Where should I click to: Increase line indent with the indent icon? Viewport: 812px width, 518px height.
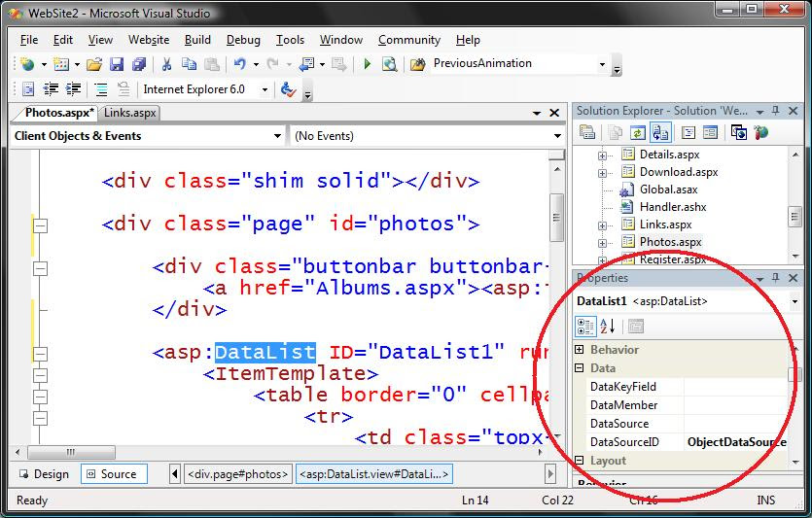[73, 89]
